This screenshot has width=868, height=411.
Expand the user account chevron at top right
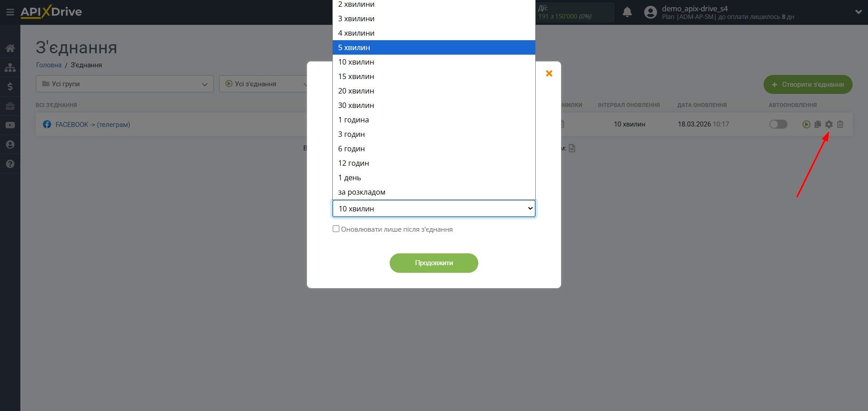tap(858, 12)
